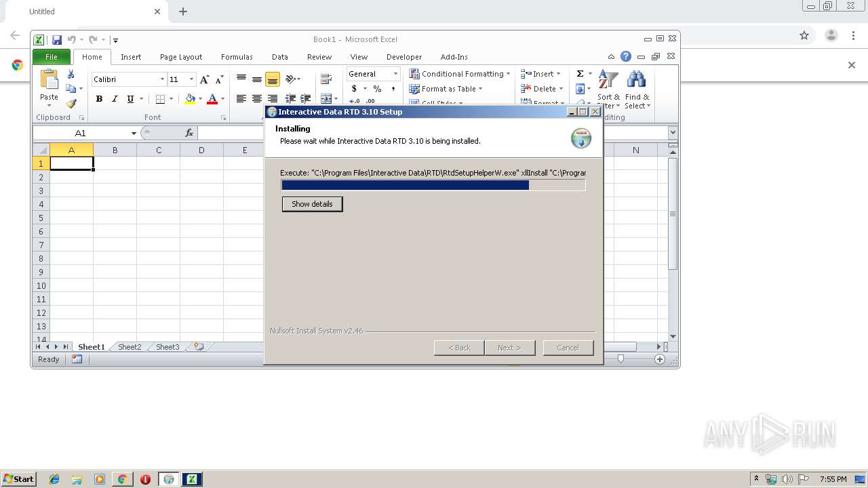Screen dimensions: 868x488
Task: Toggle Center horizontal alignment
Action: click(256, 99)
